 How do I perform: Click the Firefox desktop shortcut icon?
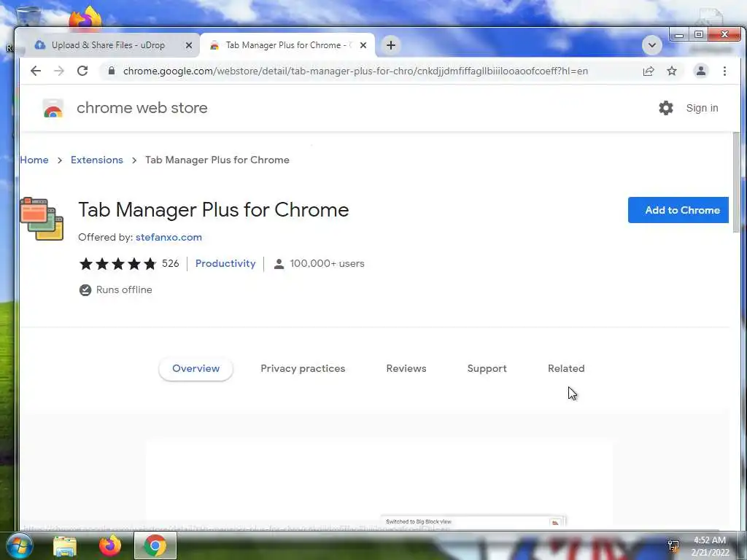[85, 18]
